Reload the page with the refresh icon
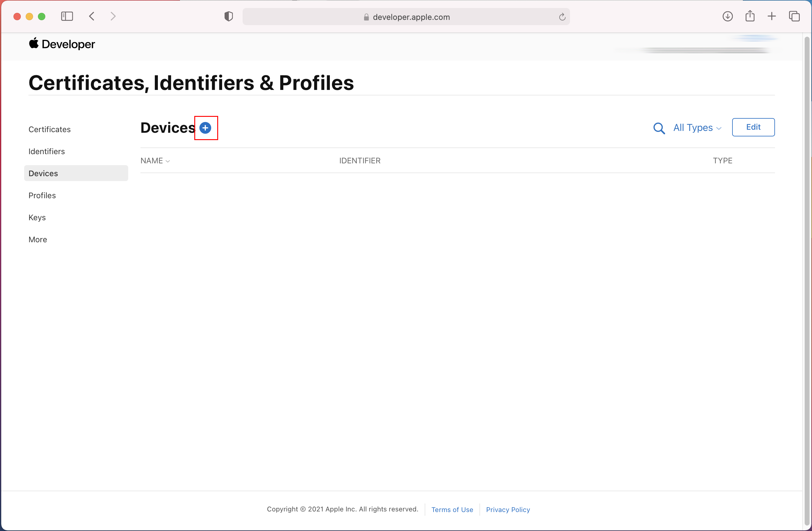This screenshot has height=531, width=812. point(562,17)
